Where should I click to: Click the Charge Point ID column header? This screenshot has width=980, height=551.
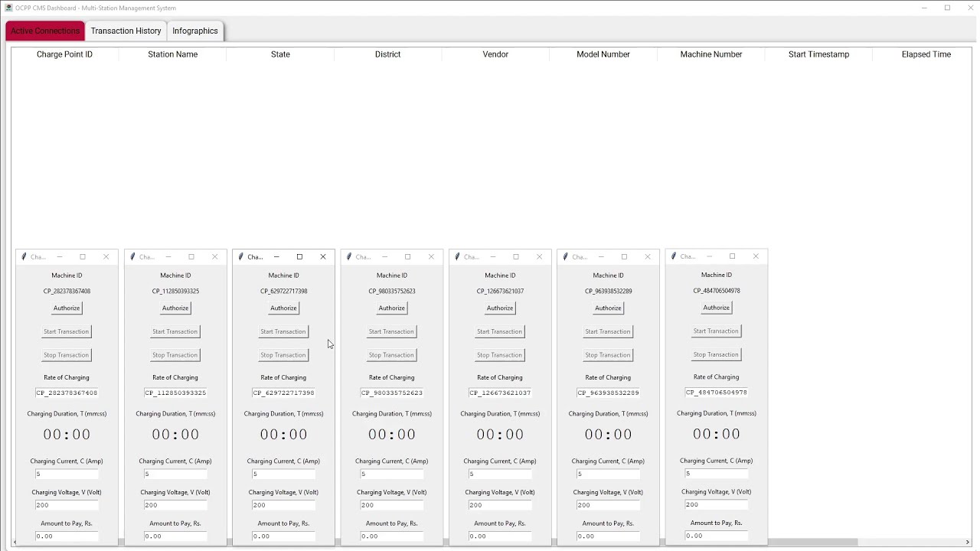[64, 54]
